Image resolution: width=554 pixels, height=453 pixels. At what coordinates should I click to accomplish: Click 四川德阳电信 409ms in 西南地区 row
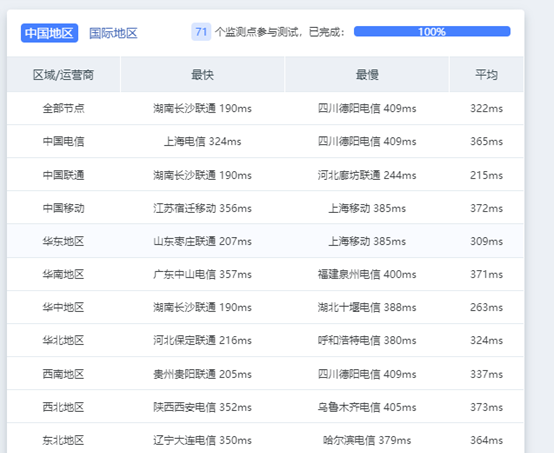pyautogui.click(x=367, y=374)
